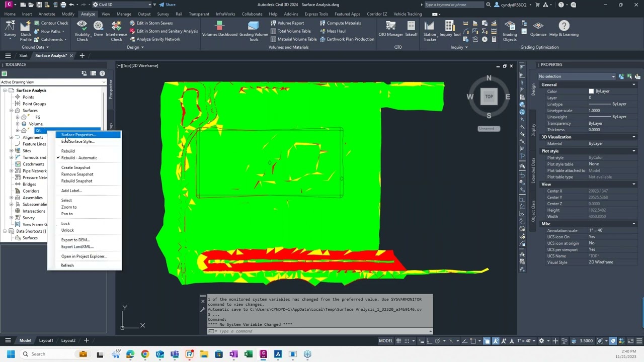Expand the FG surface node
The image size is (644, 362).
tap(18, 117)
